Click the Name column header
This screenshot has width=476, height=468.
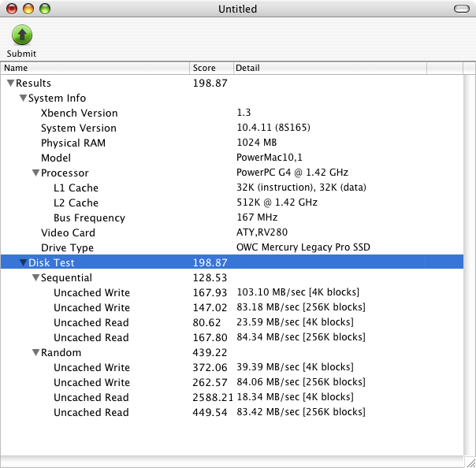pos(95,69)
